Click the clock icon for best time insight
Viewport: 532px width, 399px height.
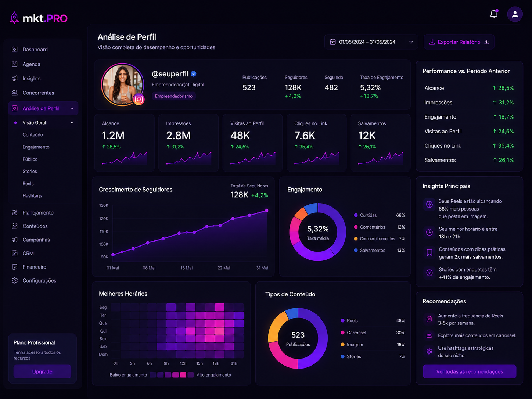point(429,232)
